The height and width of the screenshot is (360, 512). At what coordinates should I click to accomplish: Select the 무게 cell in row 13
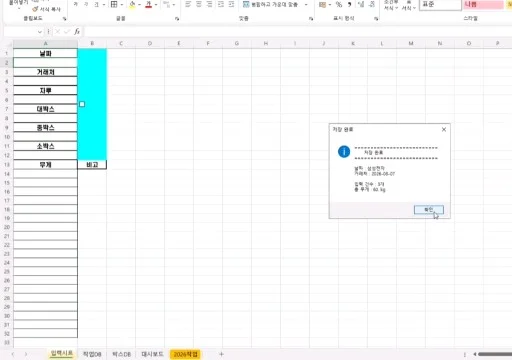(45, 165)
